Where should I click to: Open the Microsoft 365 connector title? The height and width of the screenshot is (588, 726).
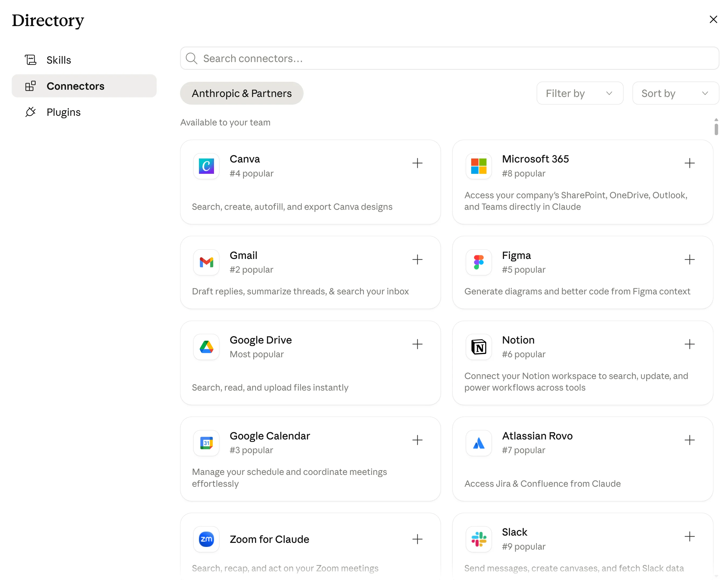[x=535, y=159]
